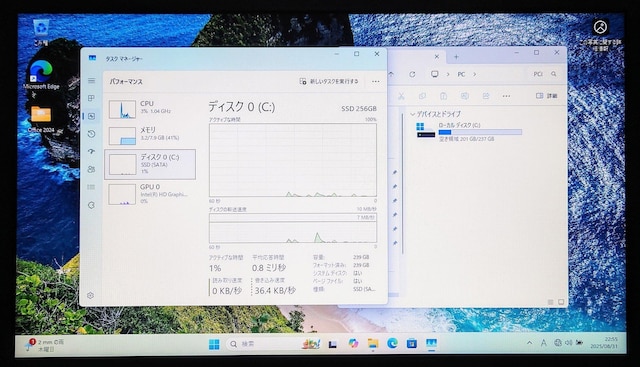This screenshot has height=367, width=640.
Task: Click Explorer large-icons view toggle bottom-right
Action: click(561, 302)
